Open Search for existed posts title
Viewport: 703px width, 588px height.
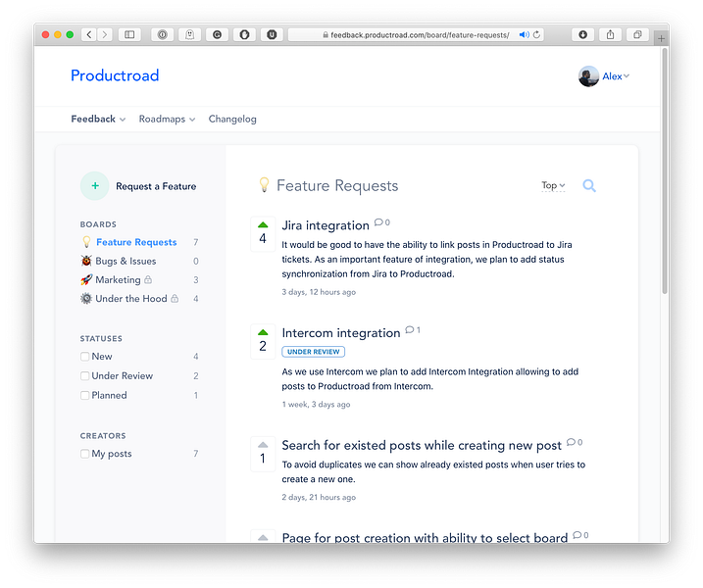[422, 445]
